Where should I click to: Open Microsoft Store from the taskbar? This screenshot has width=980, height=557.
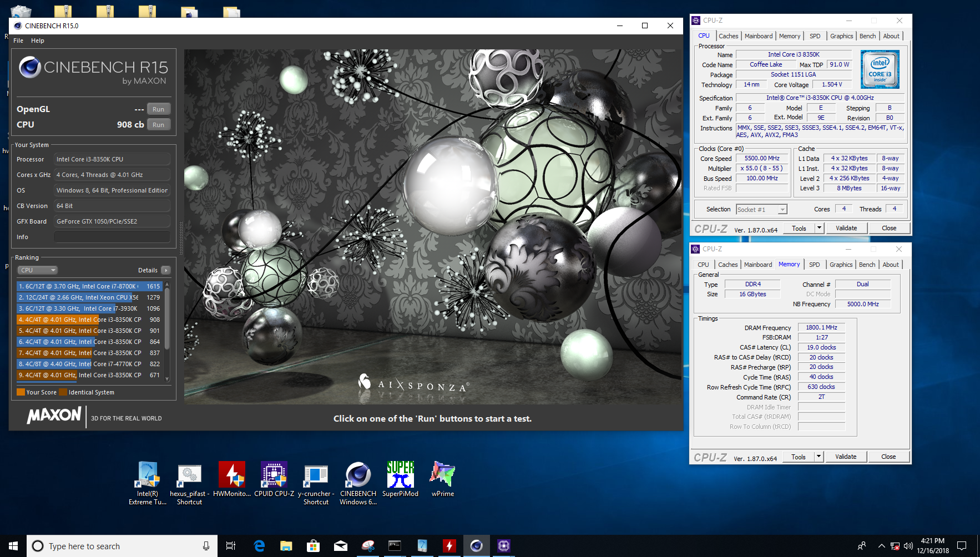point(313,546)
